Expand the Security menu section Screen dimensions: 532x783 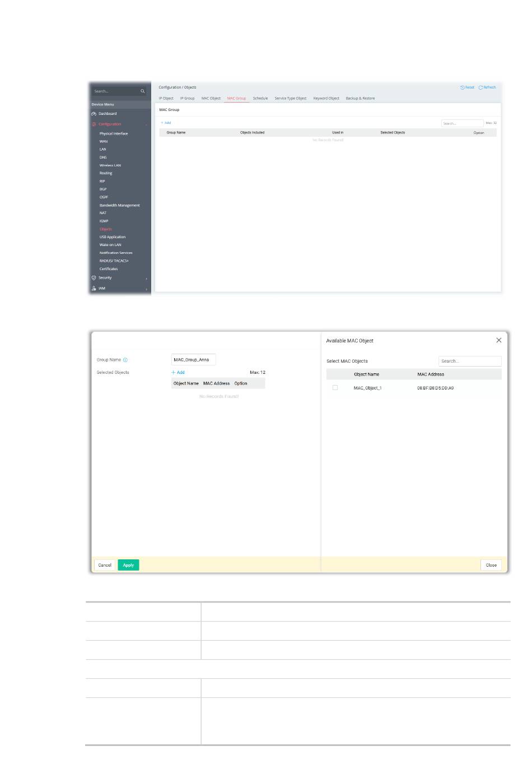(x=147, y=278)
